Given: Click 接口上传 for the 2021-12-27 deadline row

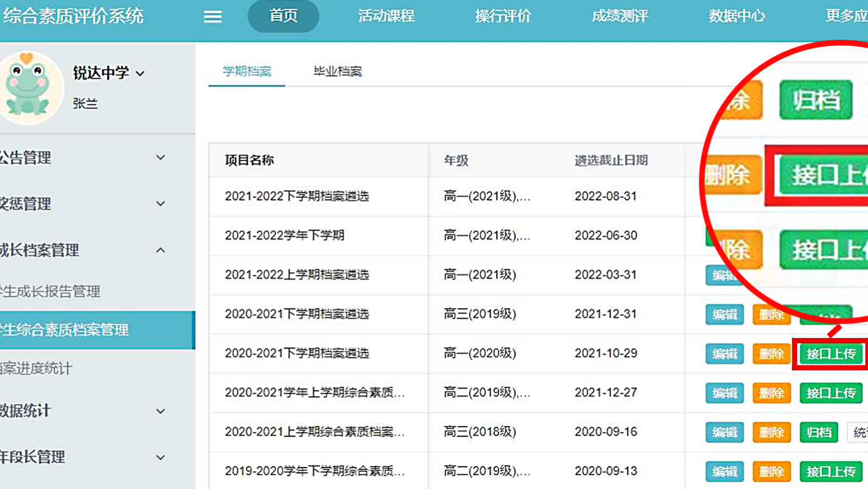Looking at the screenshot, I should click(x=831, y=393).
